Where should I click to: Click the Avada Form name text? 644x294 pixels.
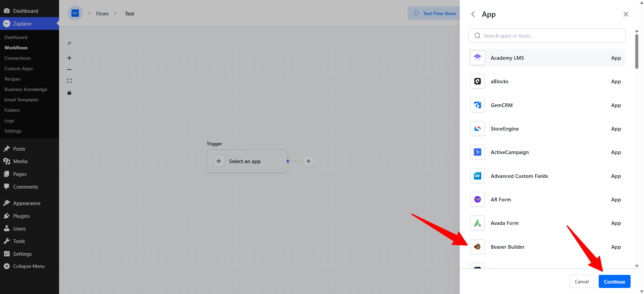tap(504, 223)
